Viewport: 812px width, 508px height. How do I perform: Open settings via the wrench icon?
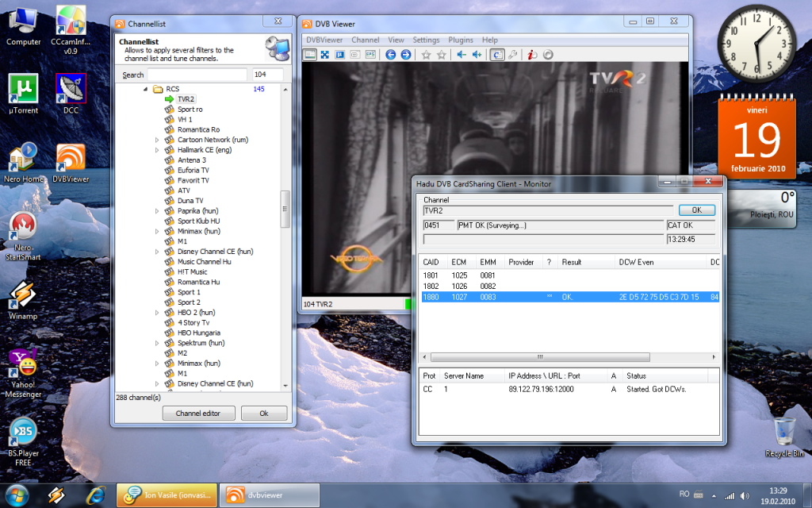(x=513, y=55)
